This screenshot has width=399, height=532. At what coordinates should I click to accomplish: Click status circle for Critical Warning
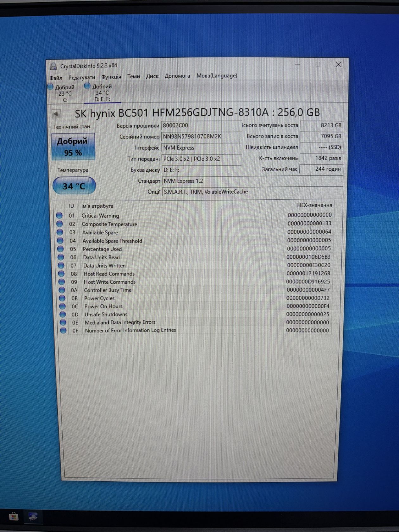pyautogui.click(x=59, y=215)
